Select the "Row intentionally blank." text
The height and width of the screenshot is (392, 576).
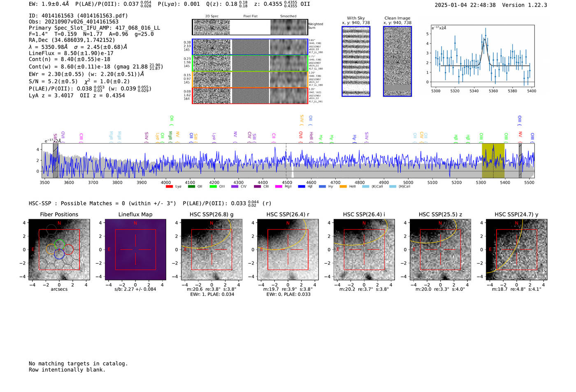pyautogui.click(x=67, y=370)
